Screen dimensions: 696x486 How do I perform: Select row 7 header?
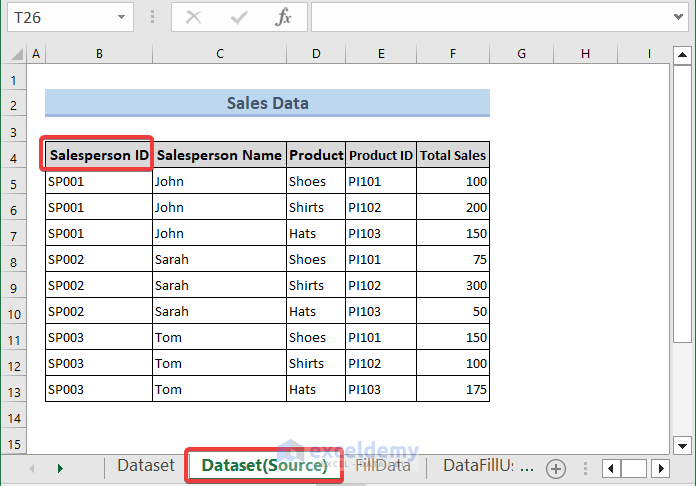click(14, 234)
